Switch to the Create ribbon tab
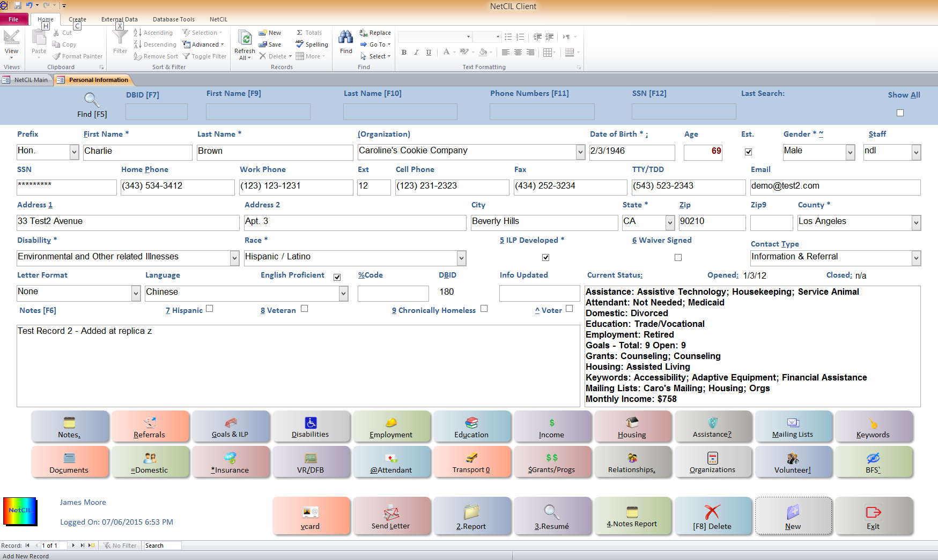 pos(77,19)
